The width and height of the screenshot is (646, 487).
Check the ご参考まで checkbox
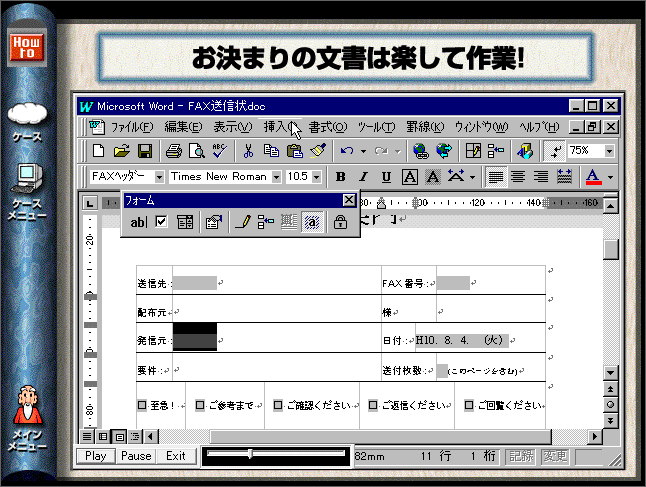tap(200, 405)
